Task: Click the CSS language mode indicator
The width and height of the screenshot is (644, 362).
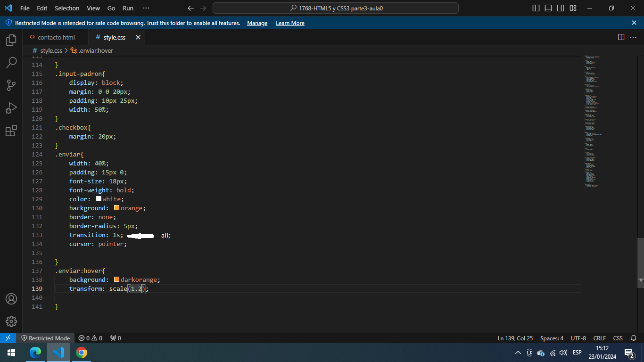Action: click(618, 338)
